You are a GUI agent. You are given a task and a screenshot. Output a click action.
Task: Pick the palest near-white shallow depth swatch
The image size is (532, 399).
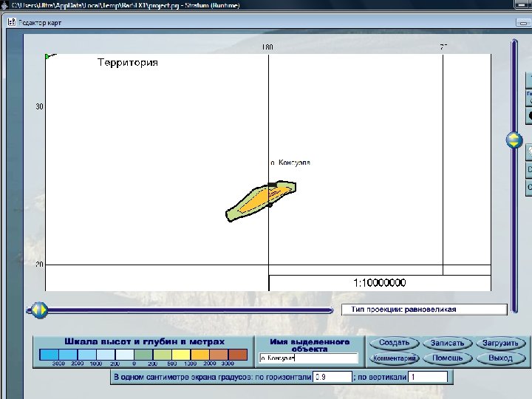coord(125,355)
